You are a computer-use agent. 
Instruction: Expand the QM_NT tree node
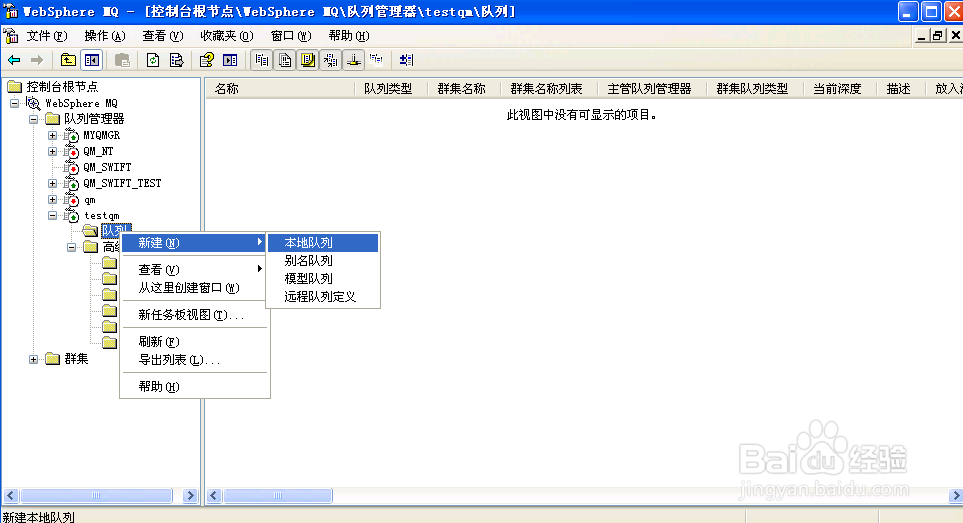52,151
